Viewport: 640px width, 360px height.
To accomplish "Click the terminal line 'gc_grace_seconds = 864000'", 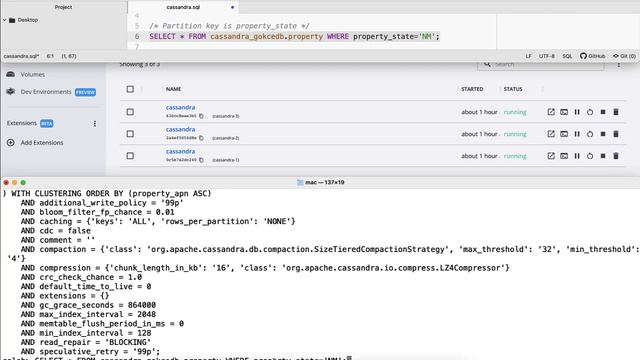I will tap(98, 305).
